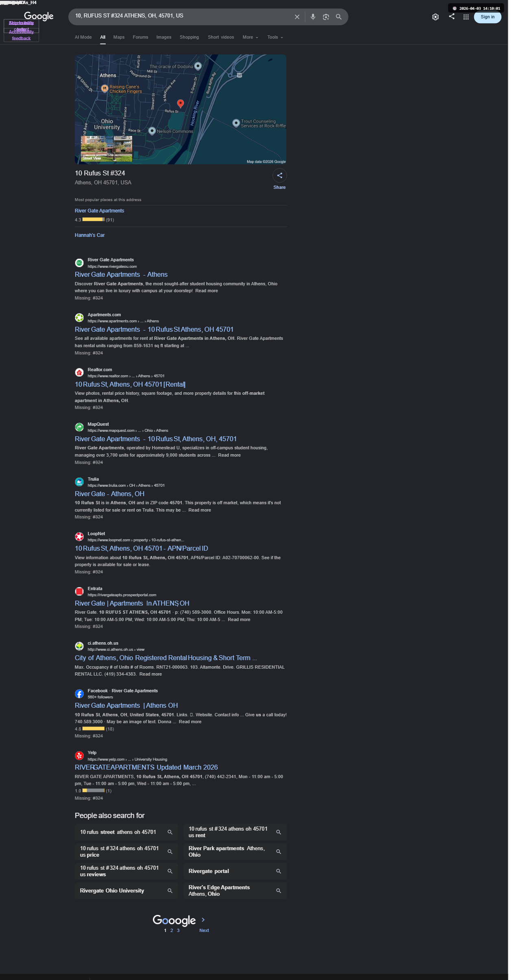Viewport: 514px width, 980px height.
Task: Clear the search box text
Action: (x=297, y=17)
